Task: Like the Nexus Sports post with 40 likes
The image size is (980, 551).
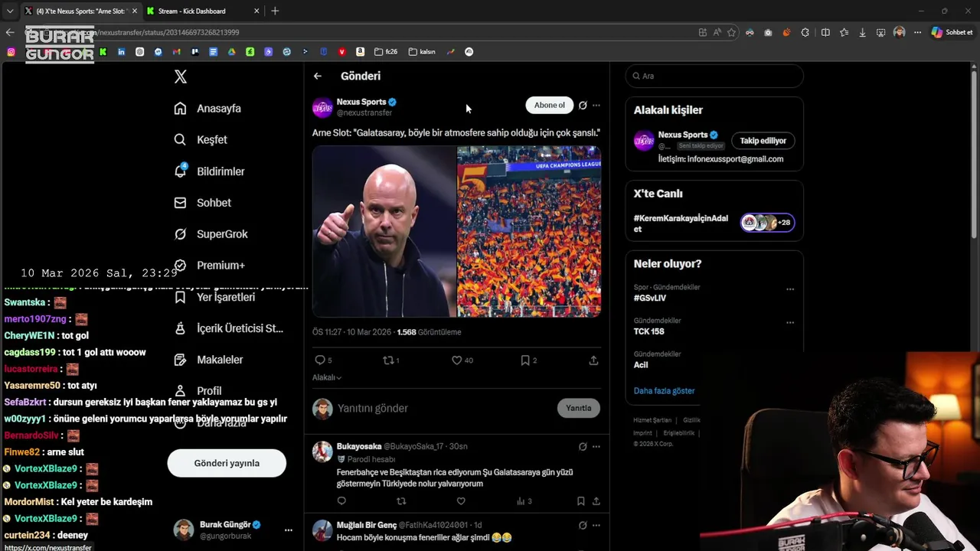Action: pyautogui.click(x=456, y=360)
